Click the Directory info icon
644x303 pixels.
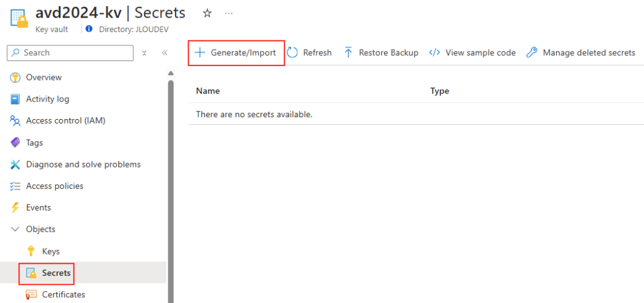89,29
